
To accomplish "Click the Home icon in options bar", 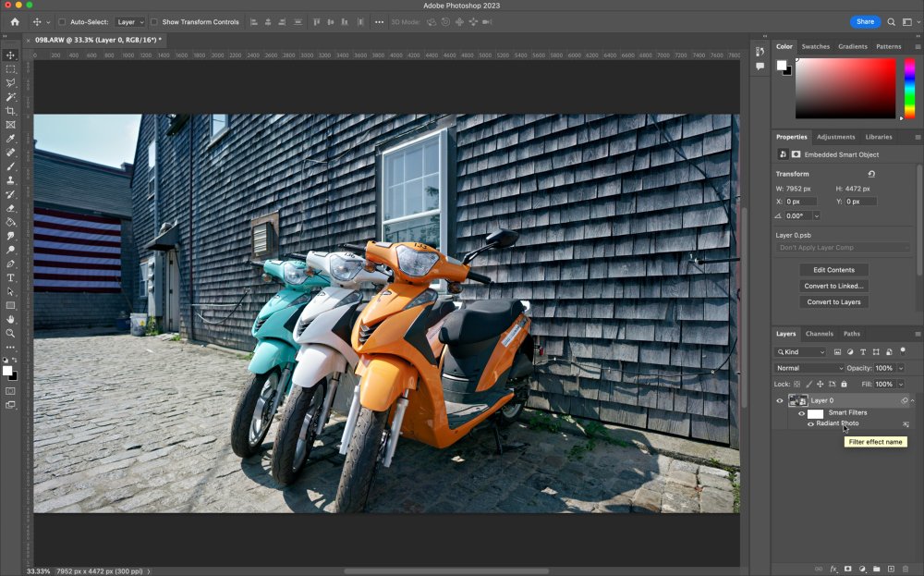I will [x=15, y=21].
